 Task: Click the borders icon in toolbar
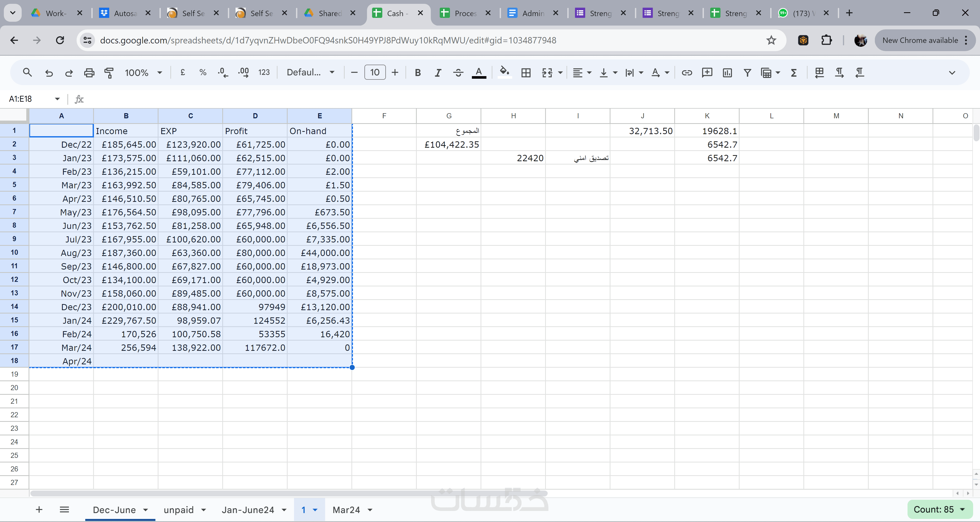(x=526, y=72)
